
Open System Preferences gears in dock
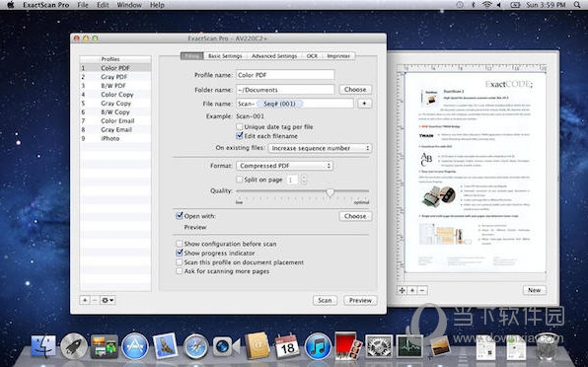click(379, 345)
